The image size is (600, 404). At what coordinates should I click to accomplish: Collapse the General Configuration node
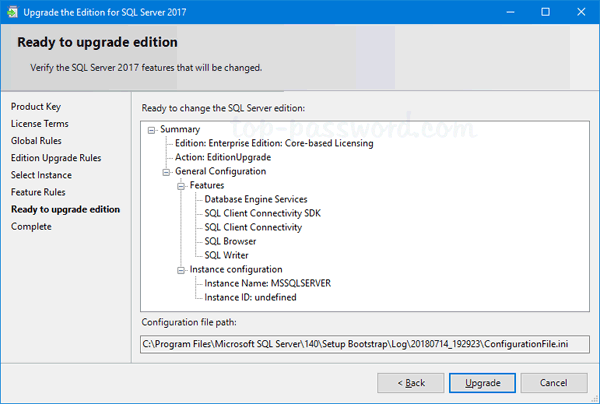click(x=166, y=173)
